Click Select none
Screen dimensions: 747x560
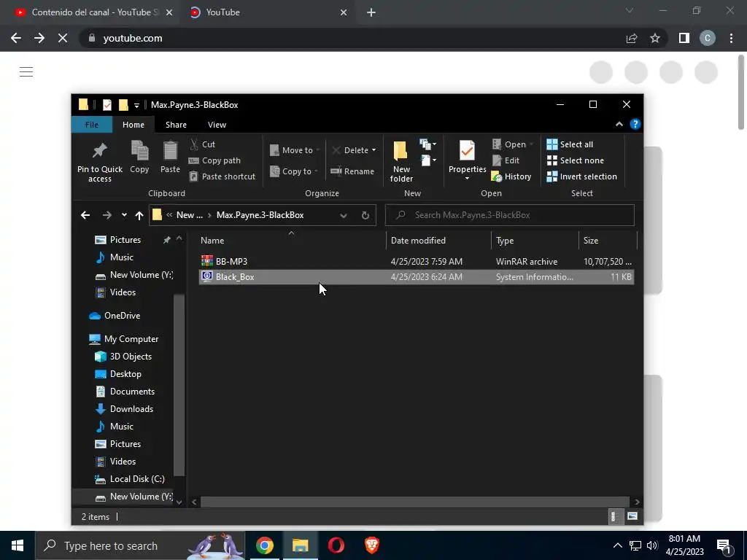575,160
